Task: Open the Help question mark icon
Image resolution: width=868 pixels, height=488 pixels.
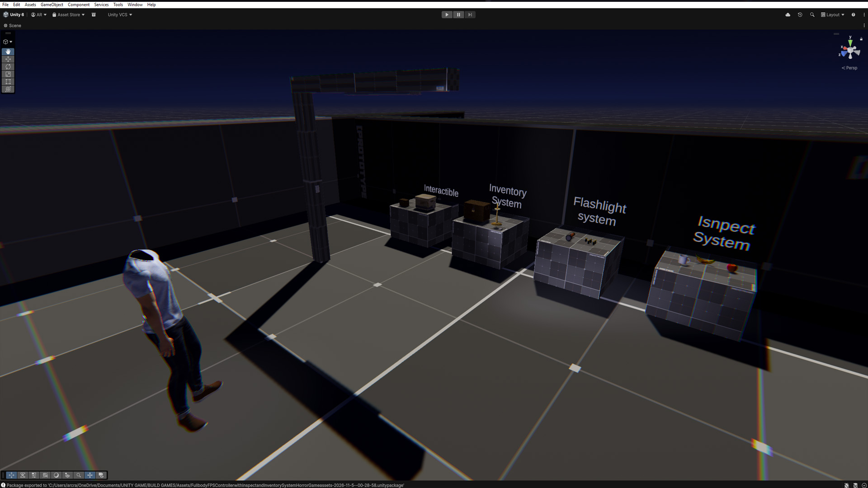Action: tap(854, 14)
